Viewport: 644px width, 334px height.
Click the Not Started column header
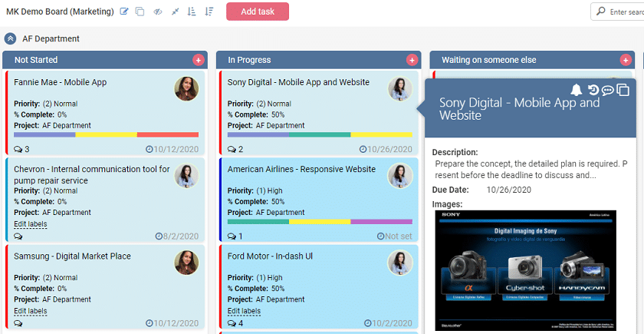tap(105, 60)
